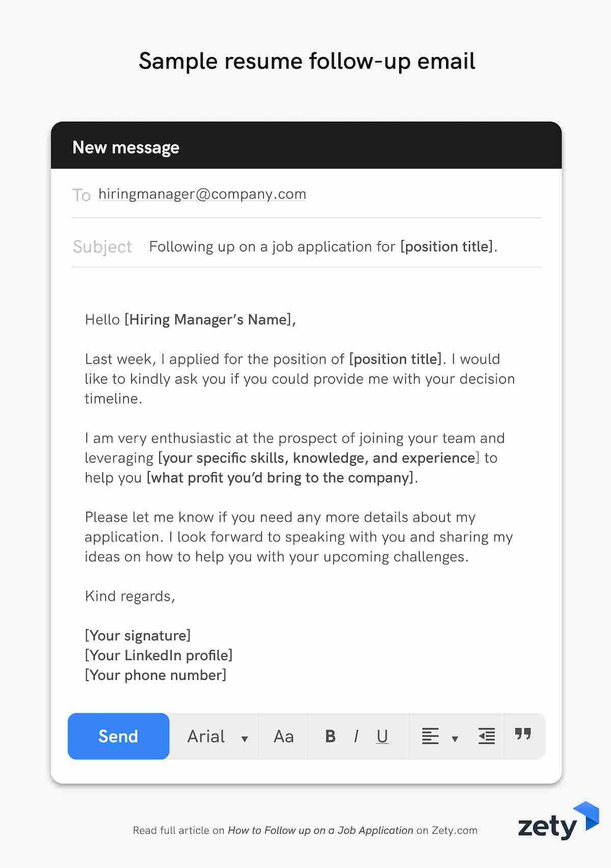Open the How to Follow up article link

[x=320, y=830]
